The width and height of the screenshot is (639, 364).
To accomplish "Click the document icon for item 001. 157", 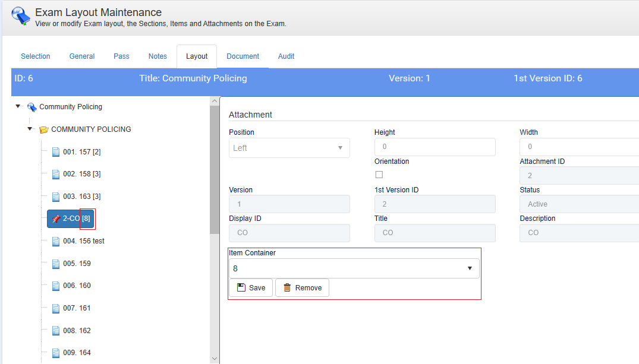I will [x=56, y=152].
